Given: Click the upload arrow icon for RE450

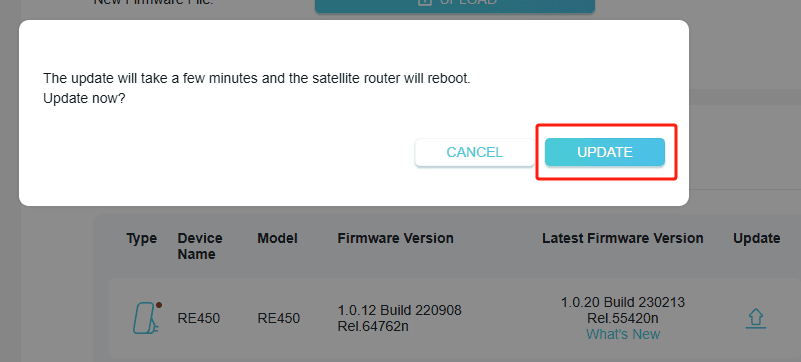Looking at the screenshot, I should coord(756,319).
